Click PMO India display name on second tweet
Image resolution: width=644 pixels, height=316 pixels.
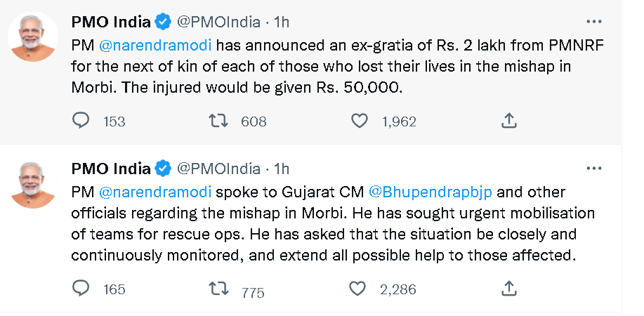tap(111, 169)
